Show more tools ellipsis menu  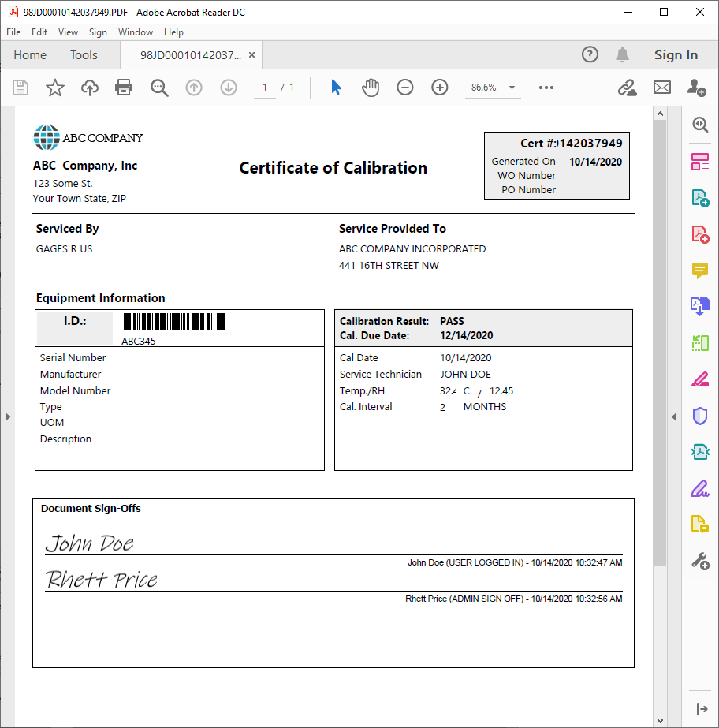546,88
